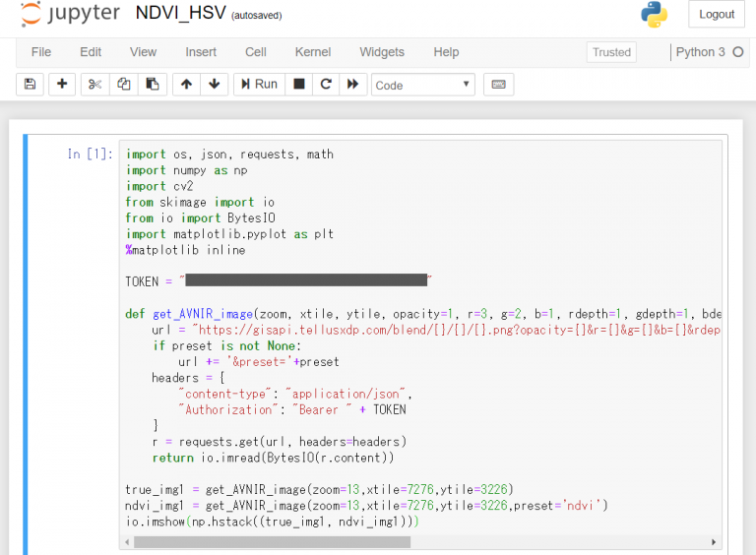Paste cells below
The width and height of the screenshot is (756, 555).
(153, 85)
